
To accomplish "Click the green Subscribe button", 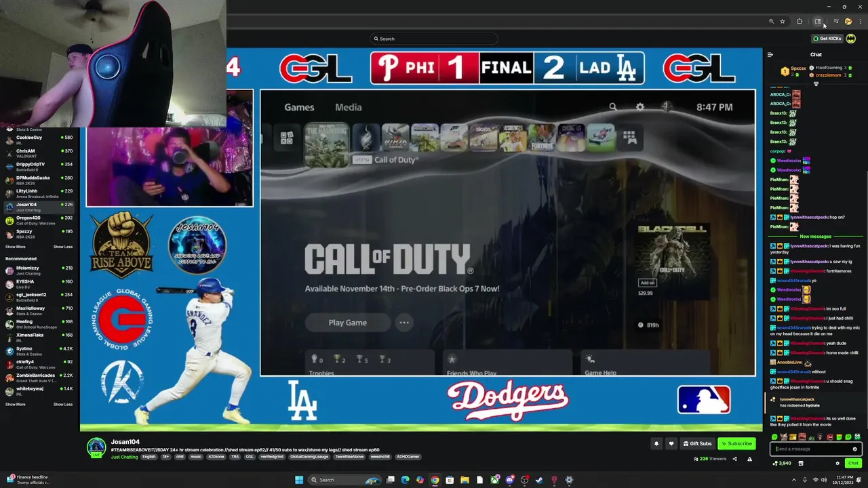I will point(736,444).
